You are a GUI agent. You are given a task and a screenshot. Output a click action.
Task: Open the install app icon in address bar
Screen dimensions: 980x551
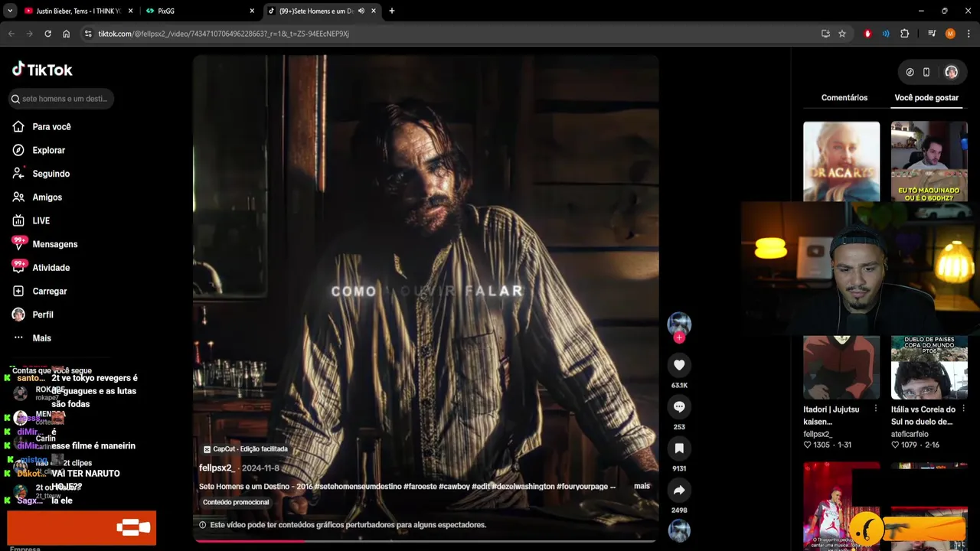coord(825,34)
